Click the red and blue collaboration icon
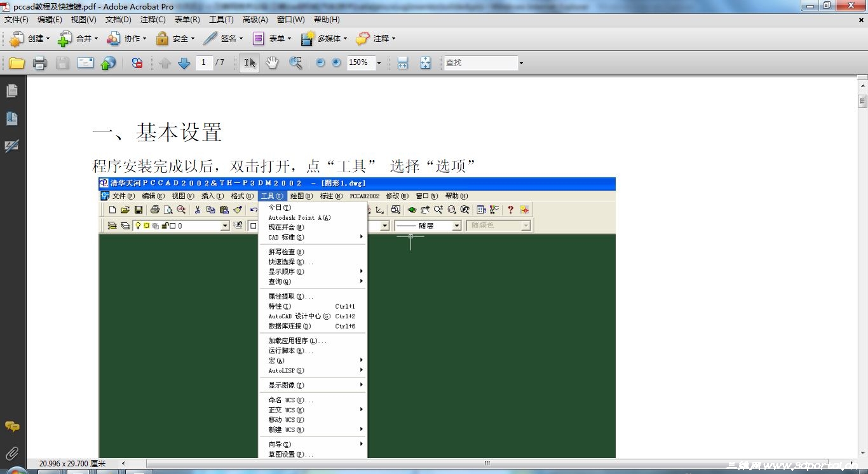The image size is (868, 474). [x=137, y=63]
